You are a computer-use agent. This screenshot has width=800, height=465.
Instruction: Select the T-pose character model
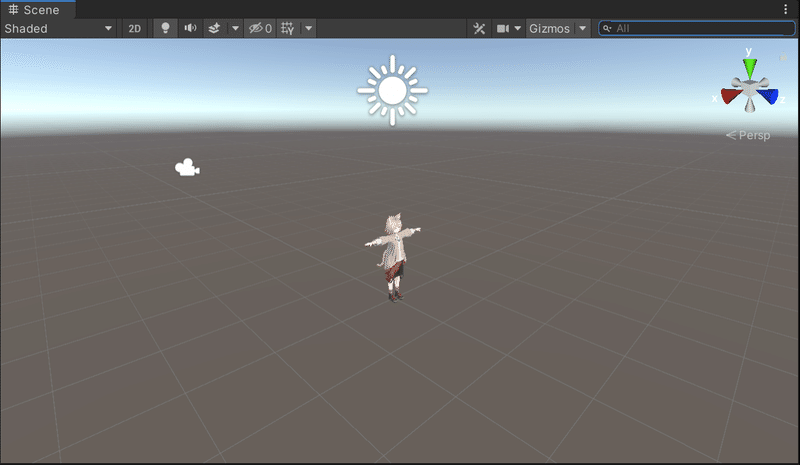click(x=393, y=257)
